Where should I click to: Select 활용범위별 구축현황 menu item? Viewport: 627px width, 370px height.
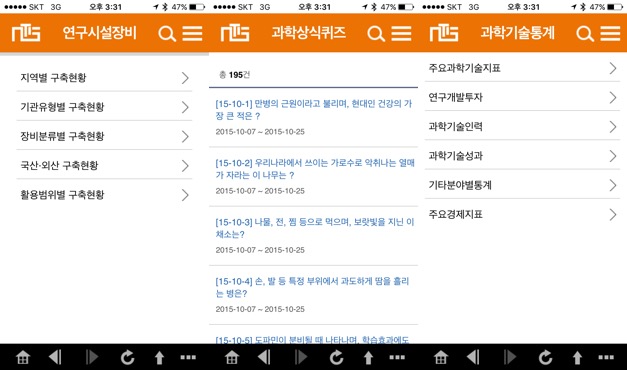point(104,194)
